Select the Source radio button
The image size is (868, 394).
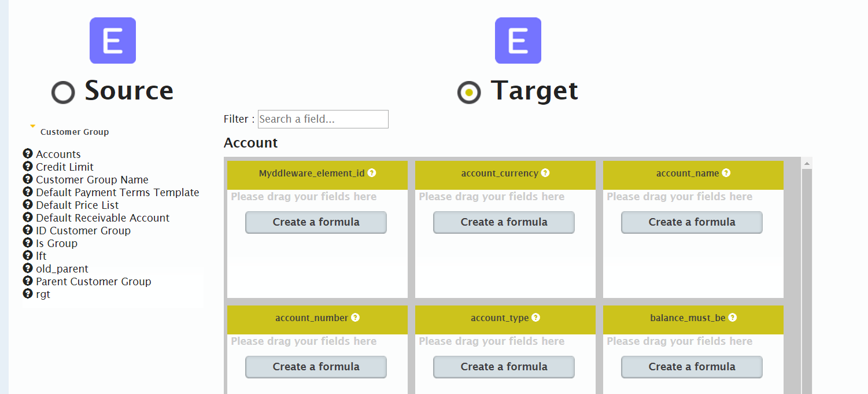62,92
